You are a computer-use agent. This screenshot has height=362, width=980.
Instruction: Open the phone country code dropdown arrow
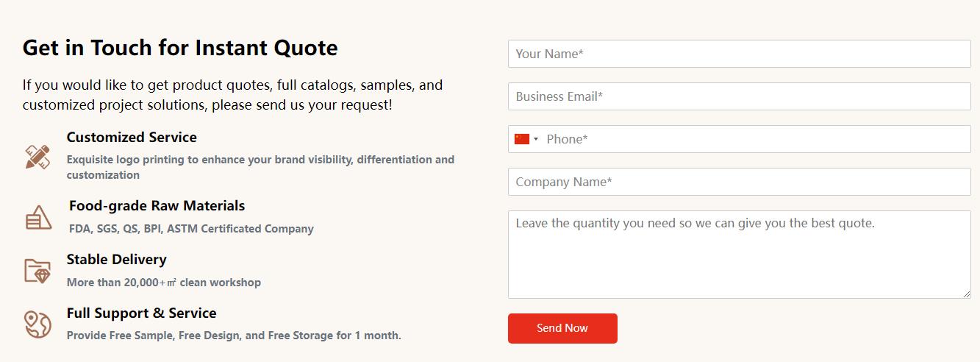536,139
